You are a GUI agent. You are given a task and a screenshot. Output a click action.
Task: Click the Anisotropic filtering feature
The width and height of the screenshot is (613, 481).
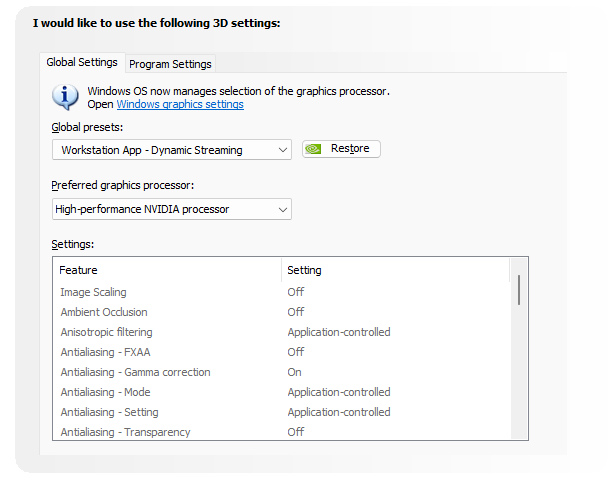[x=106, y=332]
